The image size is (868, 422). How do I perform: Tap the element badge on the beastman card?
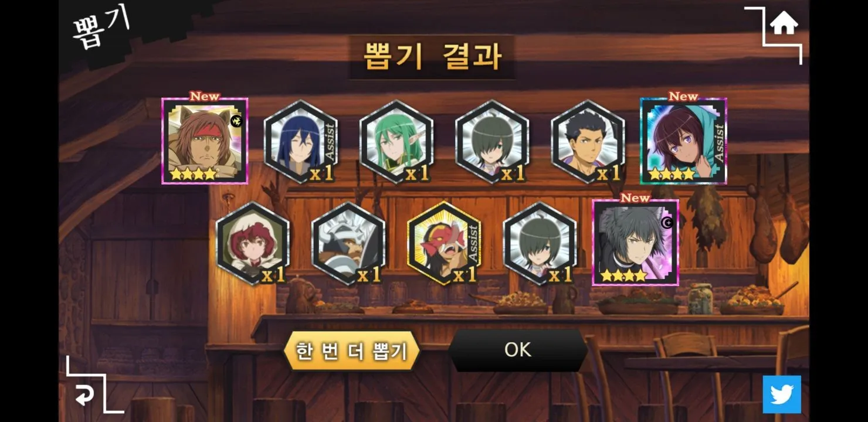pos(237,121)
